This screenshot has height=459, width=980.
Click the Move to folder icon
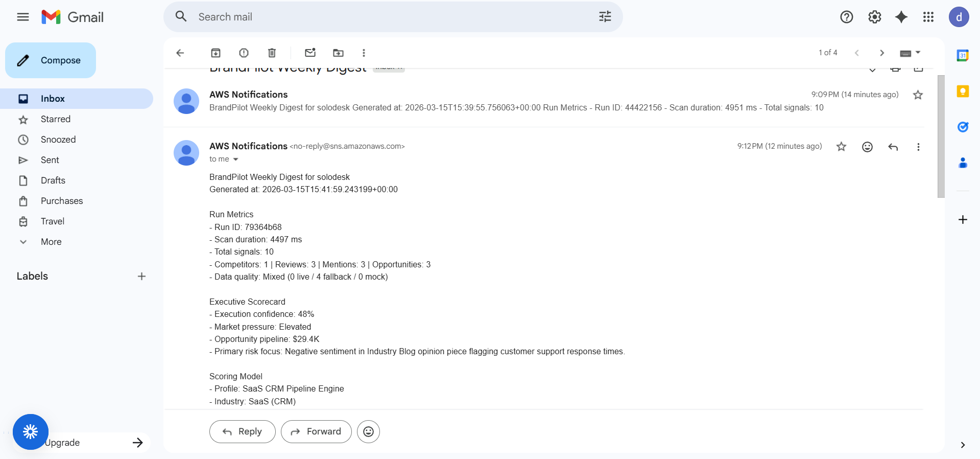click(x=338, y=53)
